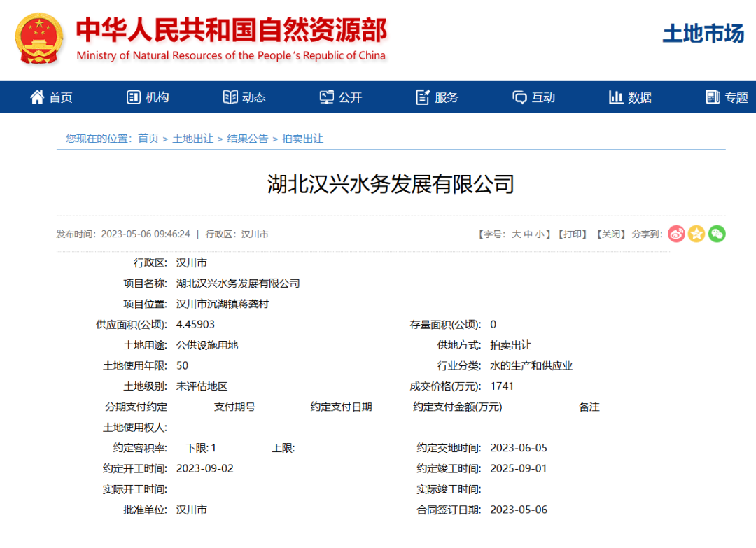Go to 土地出让 in the breadcrumb
This screenshot has width=756, height=548.
coord(193,139)
